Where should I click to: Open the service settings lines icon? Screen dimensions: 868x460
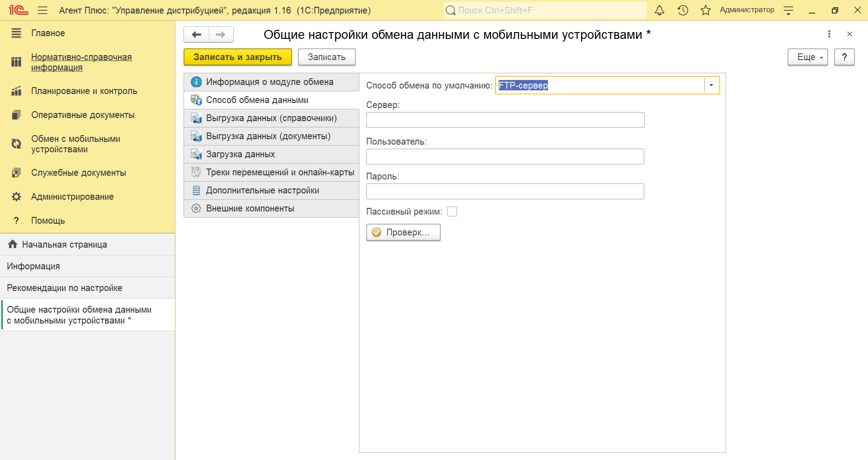pos(788,10)
